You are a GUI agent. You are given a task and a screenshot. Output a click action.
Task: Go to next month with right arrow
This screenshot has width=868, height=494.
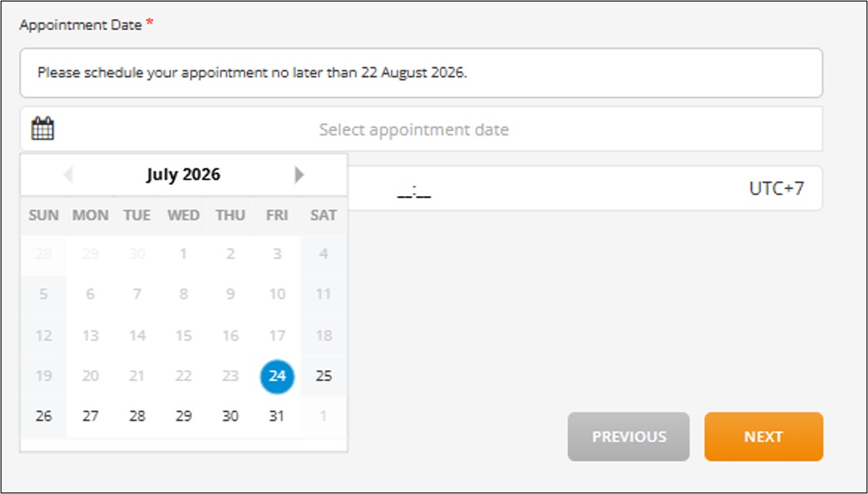coord(299,175)
